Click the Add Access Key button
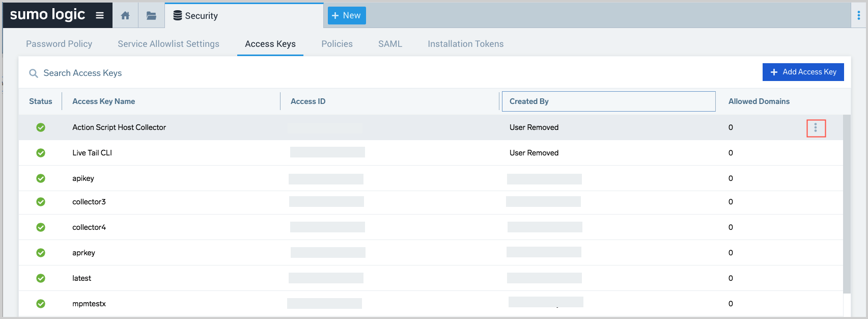The height and width of the screenshot is (319, 868). click(x=803, y=72)
